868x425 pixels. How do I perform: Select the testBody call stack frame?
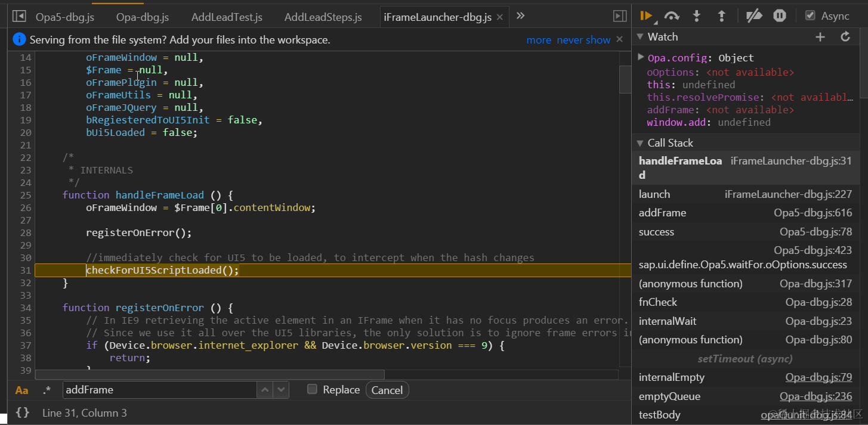745,415
